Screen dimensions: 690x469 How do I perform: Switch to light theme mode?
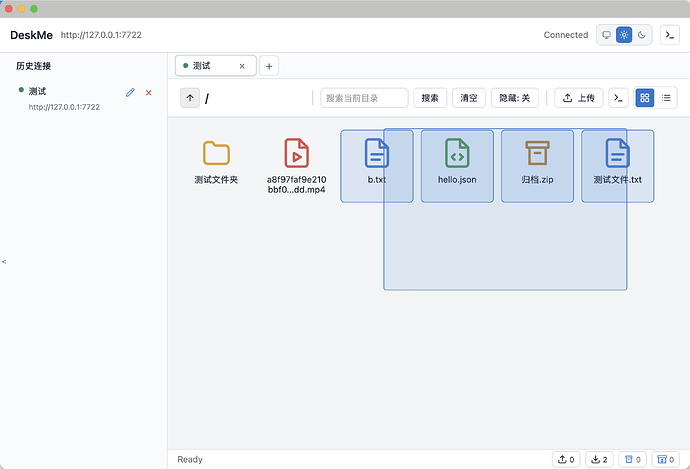(x=624, y=35)
